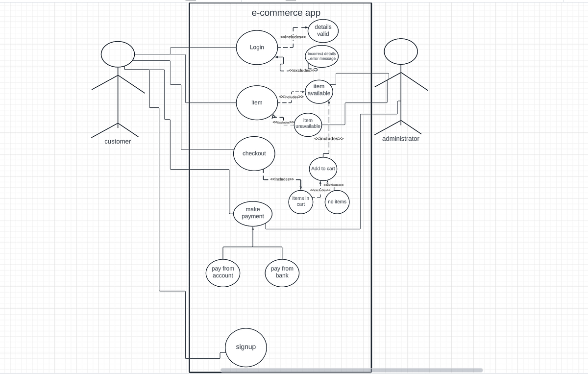Image resolution: width=588 pixels, height=374 pixels.
Task: Click the details valid oval
Action: tap(322, 31)
